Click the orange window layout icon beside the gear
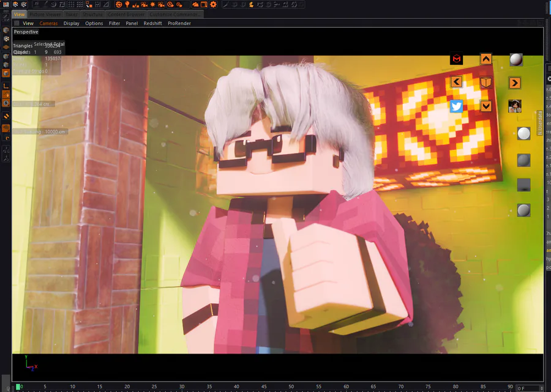The width and height of the screenshot is (551, 392). coord(204,4)
